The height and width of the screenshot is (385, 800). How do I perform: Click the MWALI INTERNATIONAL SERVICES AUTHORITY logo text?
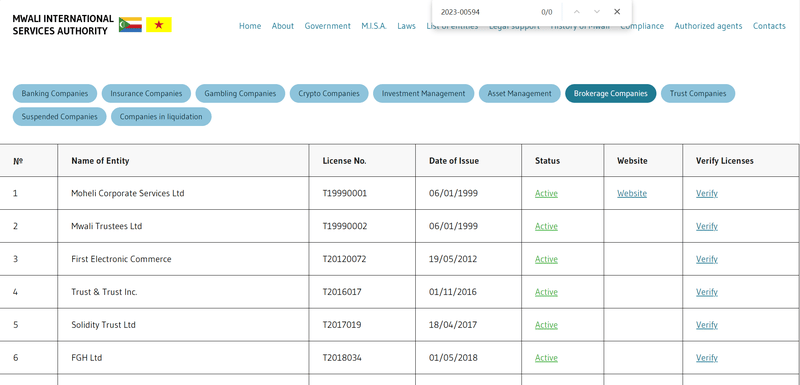tap(63, 25)
